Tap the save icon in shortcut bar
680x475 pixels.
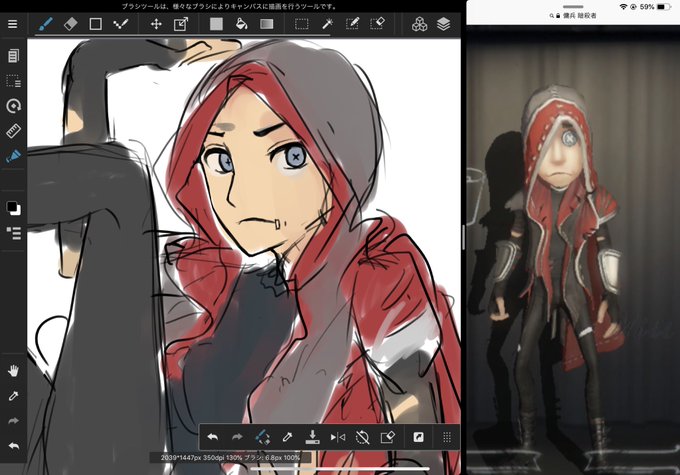coord(312,437)
